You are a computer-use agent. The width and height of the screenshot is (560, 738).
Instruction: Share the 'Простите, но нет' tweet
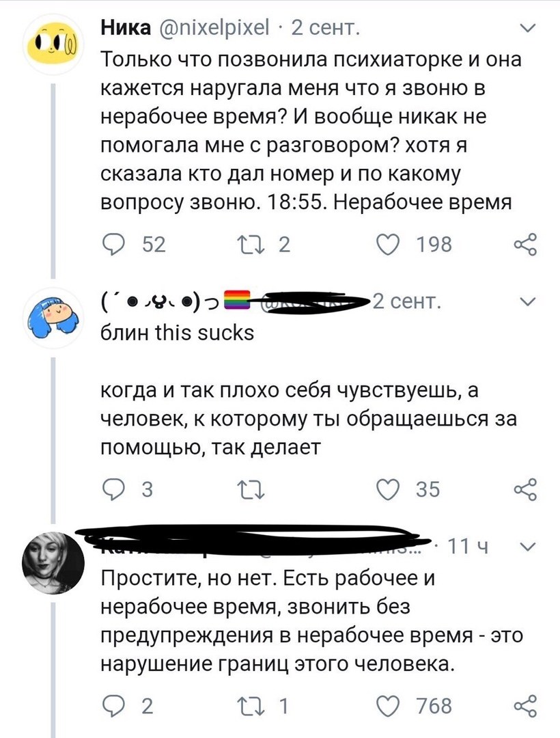click(524, 705)
